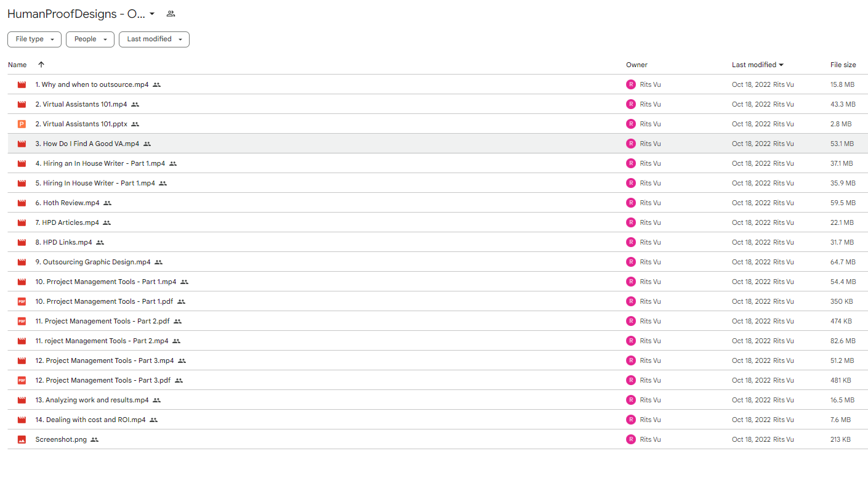Select 1. Why and when to outsource.mp4
This screenshot has height=480, width=868.
click(x=92, y=84)
